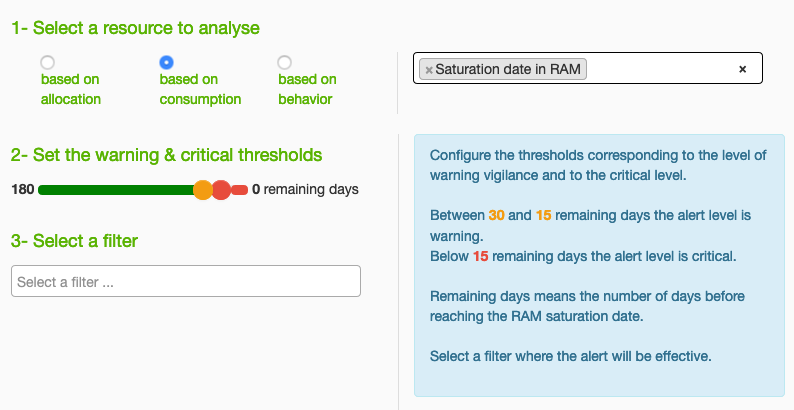Click the green portion of threshold slider
The height and width of the screenshot is (410, 794).
point(115,190)
